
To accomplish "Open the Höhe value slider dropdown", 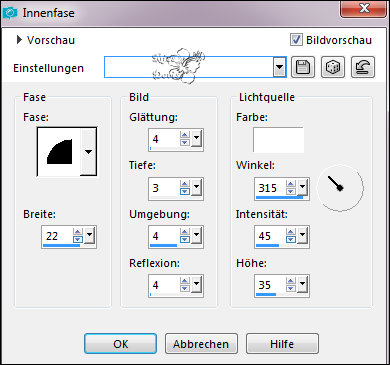I will [302, 284].
